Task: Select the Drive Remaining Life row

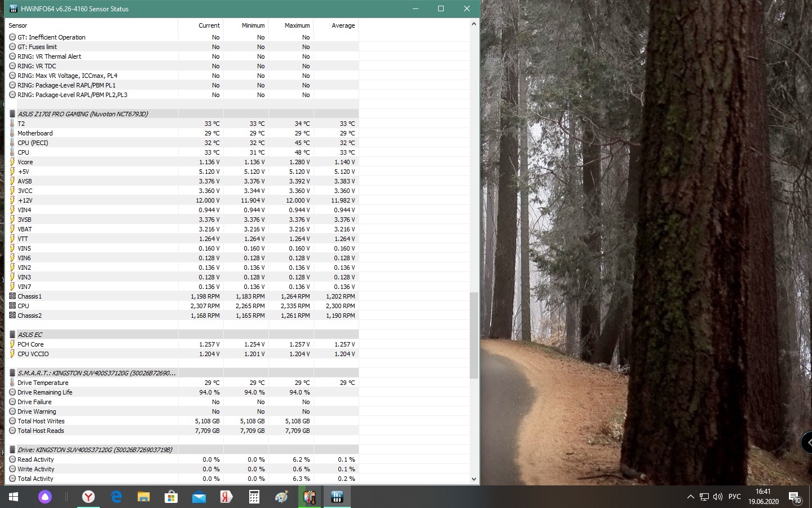Action: [x=182, y=392]
